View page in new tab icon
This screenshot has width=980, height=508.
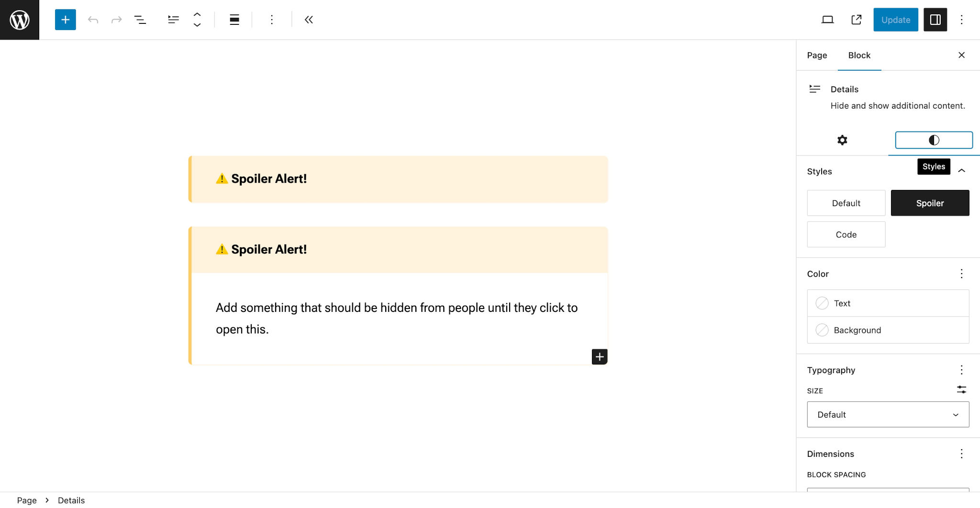coord(857,20)
